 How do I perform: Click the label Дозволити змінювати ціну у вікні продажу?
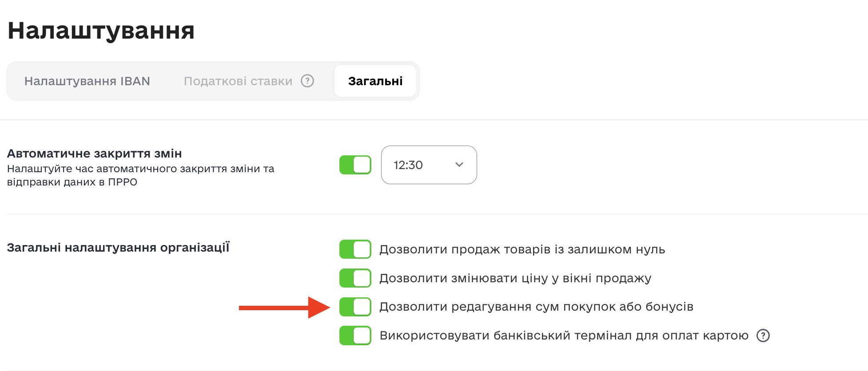click(515, 278)
